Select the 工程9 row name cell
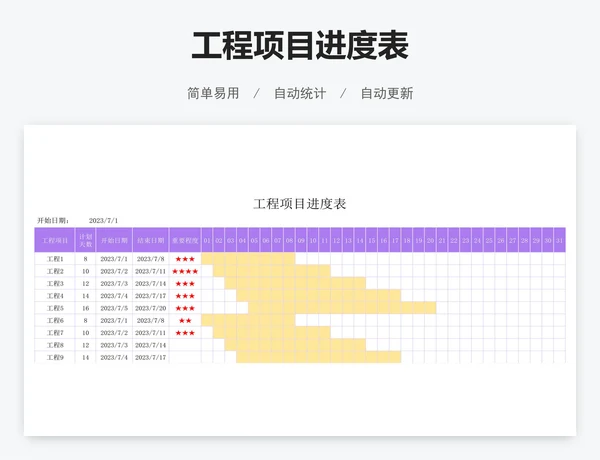The height and width of the screenshot is (460, 600). pyautogui.click(x=55, y=357)
